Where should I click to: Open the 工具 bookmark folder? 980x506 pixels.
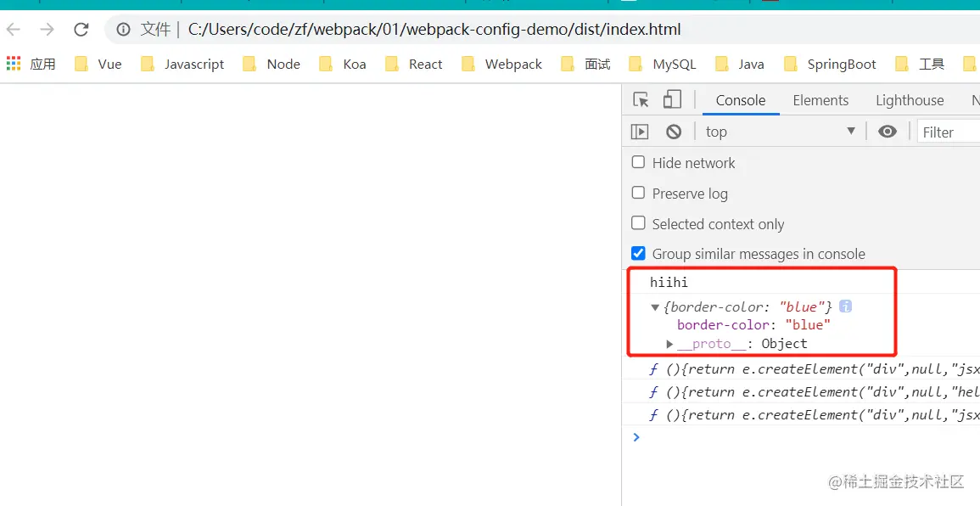click(920, 64)
